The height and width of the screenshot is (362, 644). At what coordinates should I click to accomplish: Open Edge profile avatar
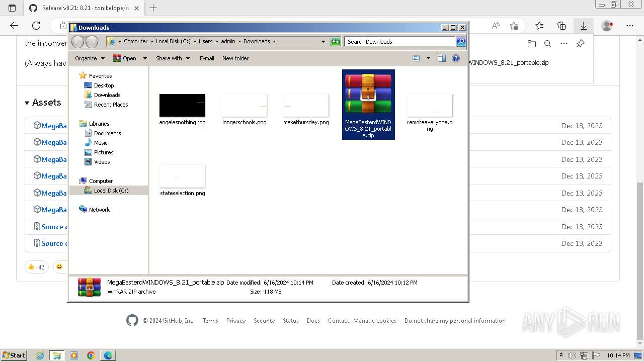[607, 25]
